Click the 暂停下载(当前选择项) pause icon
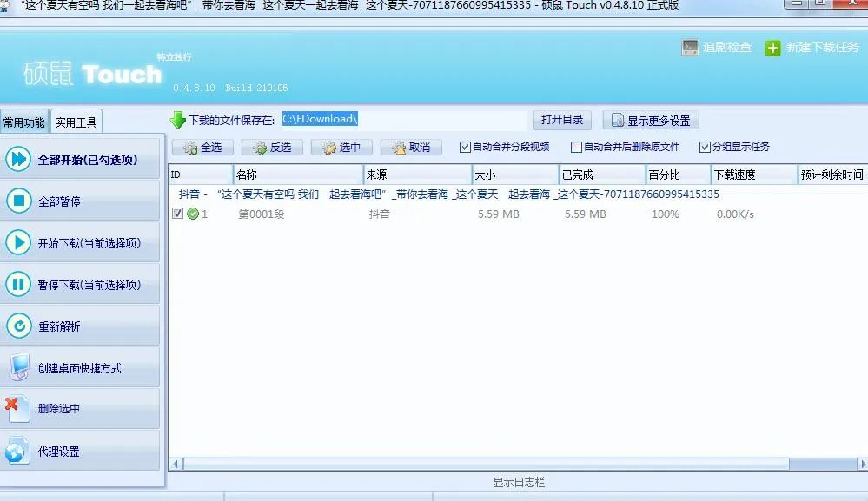Screen dimensions: 868x501 coord(19,284)
